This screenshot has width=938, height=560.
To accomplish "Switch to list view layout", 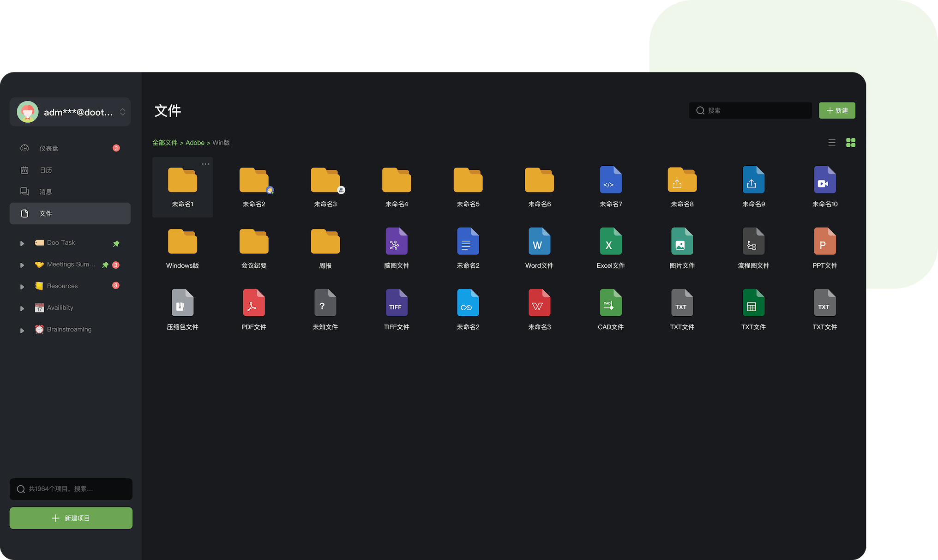I will tap(831, 143).
